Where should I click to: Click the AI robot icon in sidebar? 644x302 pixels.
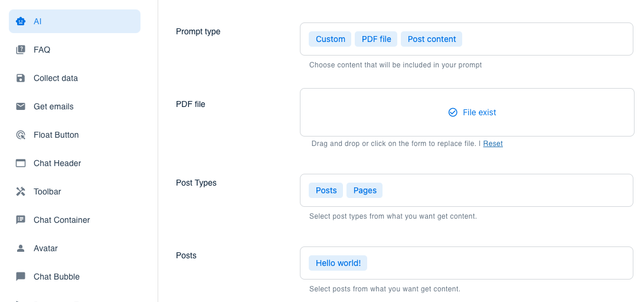21,21
